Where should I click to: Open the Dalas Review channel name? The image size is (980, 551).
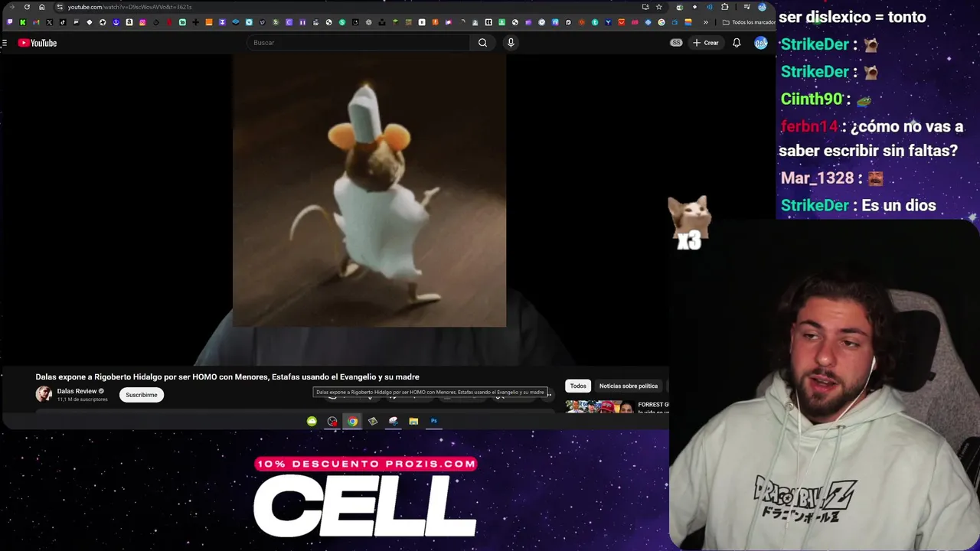[77, 391]
